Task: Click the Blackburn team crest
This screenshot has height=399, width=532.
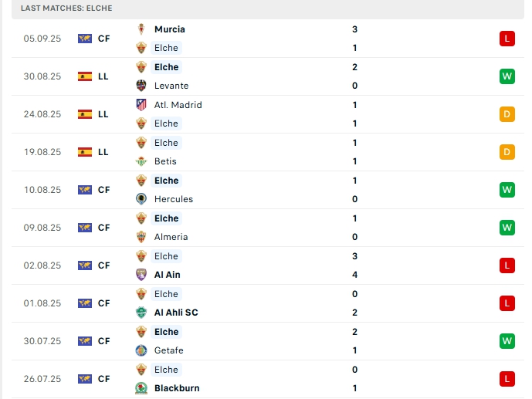Action: pyautogui.click(x=141, y=388)
